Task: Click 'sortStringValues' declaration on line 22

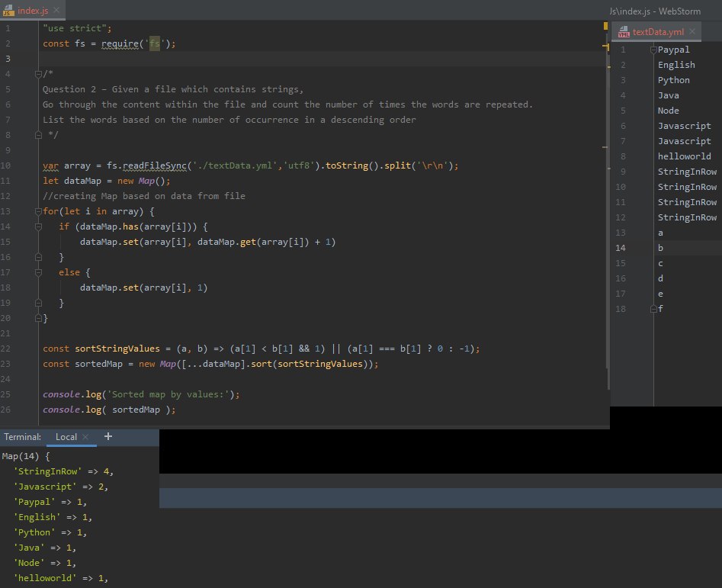Action: (x=117, y=349)
